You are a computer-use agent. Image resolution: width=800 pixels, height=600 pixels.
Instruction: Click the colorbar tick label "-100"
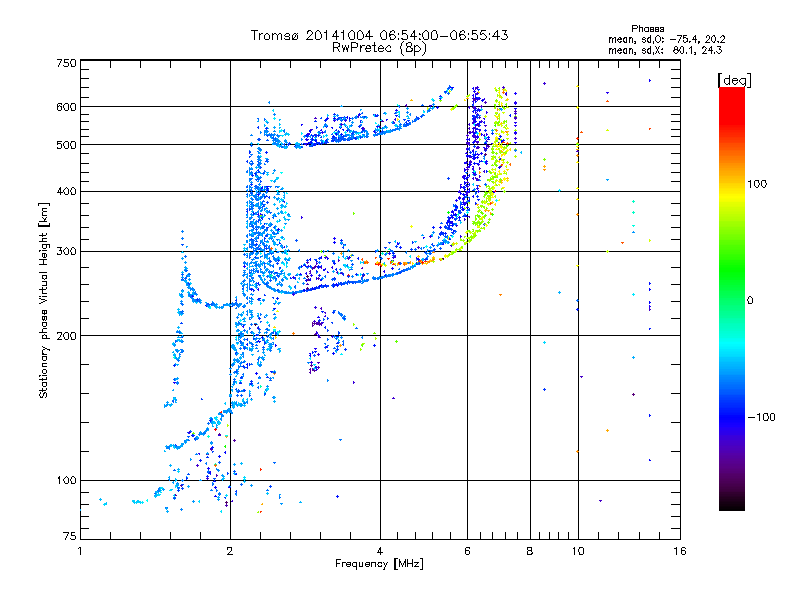[761, 417]
